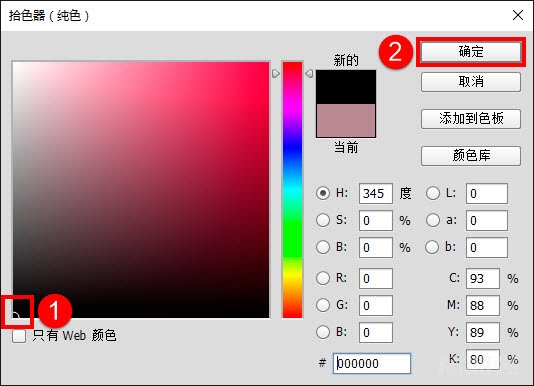Select the R red radio button
This screenshot has height=386, width=534.
tap(323, 278)
